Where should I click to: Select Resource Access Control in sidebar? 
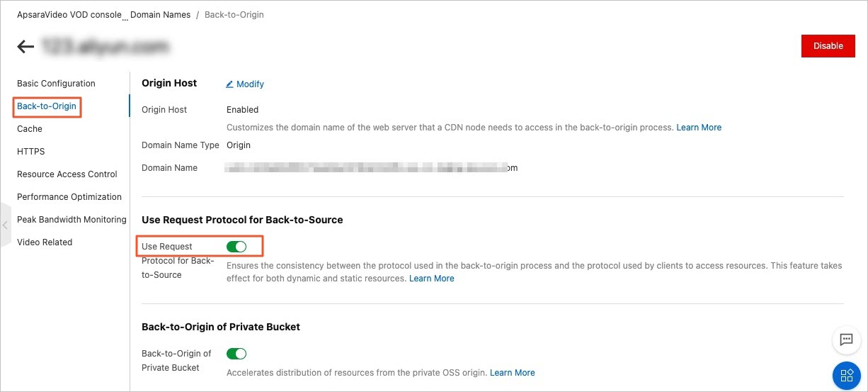(x=67, y=174)
